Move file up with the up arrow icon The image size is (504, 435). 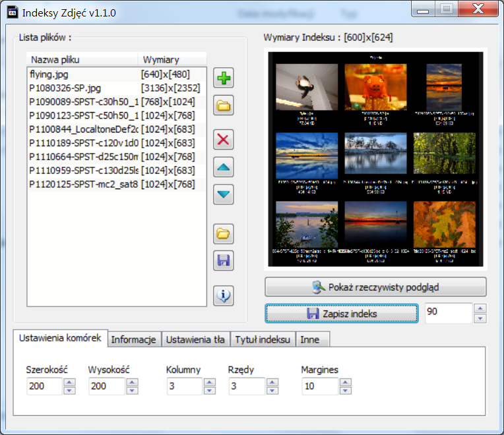point(224,167)
